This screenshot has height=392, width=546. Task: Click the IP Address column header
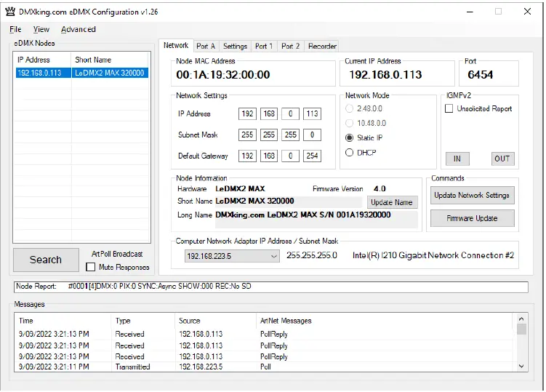42,60
